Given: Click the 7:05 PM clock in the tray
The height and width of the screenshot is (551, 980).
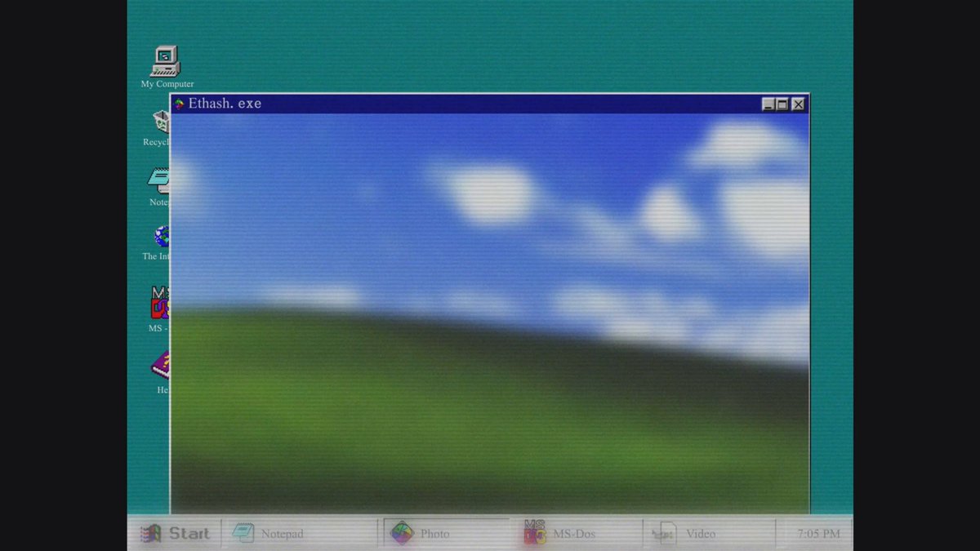Looking at the screenshot, I should pyautogui.click(x=818, y=534).
